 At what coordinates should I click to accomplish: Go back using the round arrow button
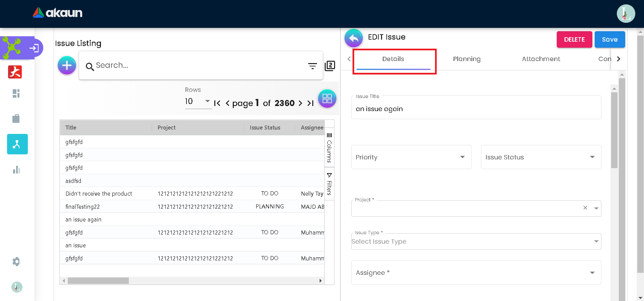(354, 38)
